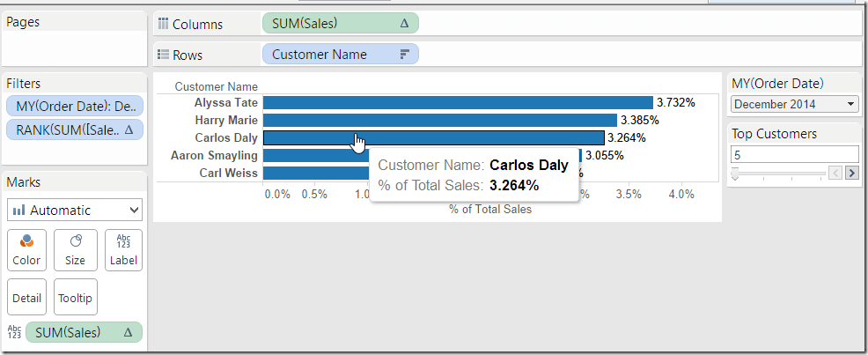Screen dimensions: 868x355
Task: Select the Harry Marie bar
Action: click(x=439, y=120)
